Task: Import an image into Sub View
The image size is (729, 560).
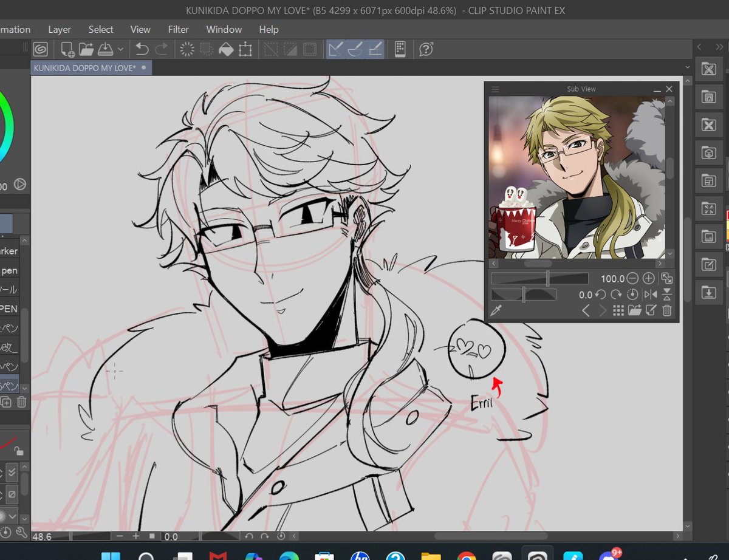Action: pyautogui.click(x=634, y=310)
